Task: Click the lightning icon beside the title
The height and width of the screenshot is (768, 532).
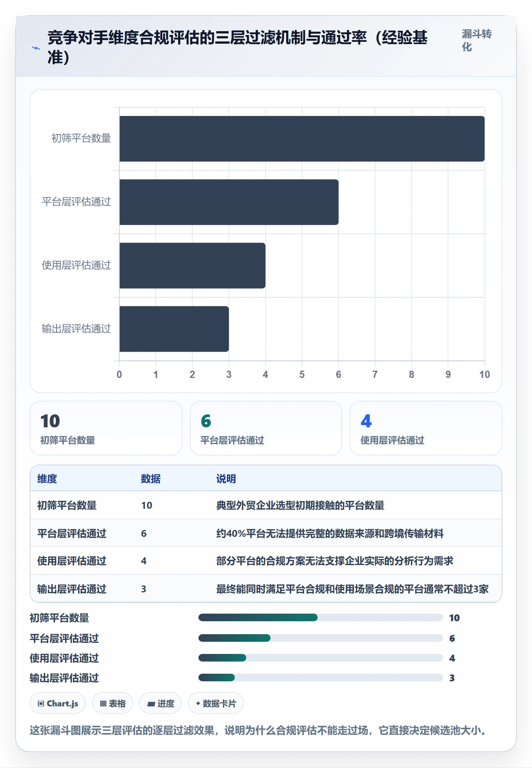Action: 36,48
